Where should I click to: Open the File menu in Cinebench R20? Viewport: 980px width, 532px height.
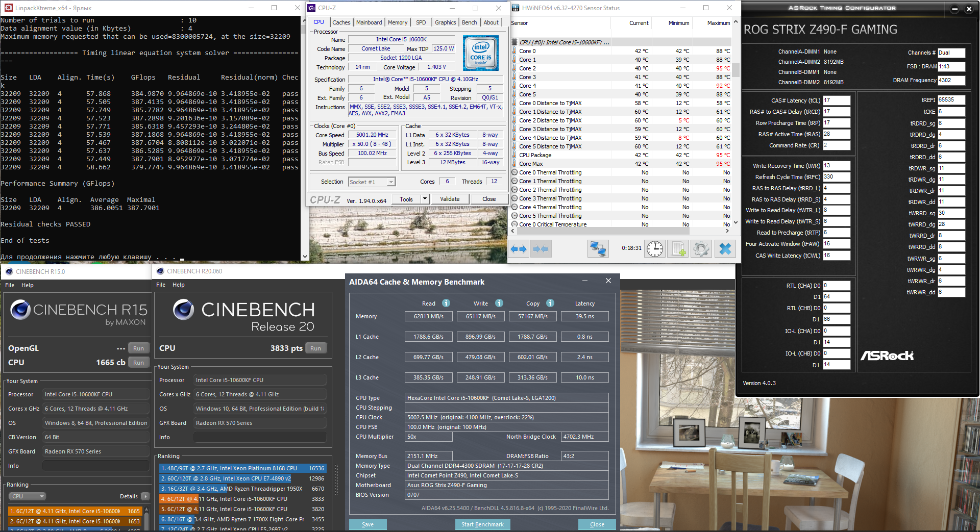pyautogui.click(x=161, y=285)
